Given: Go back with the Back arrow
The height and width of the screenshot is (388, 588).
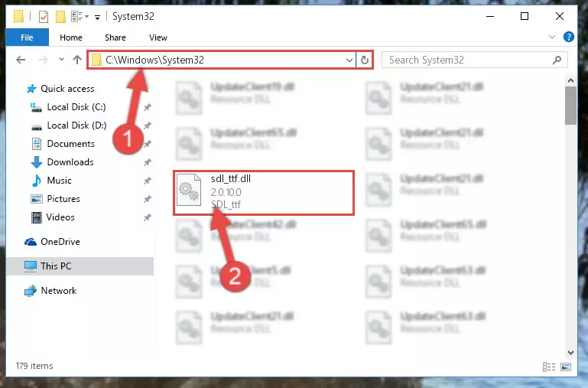Looking at the screenshot, I should tap(21, 60).
